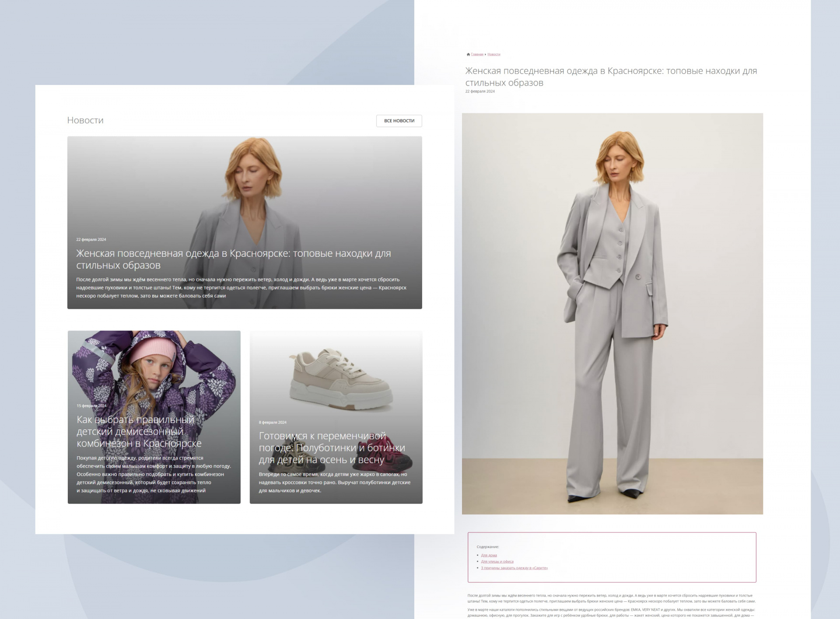The image size is (840, 619).
Task: Open the Новости breadcrumb link
Action: point(493,54)
